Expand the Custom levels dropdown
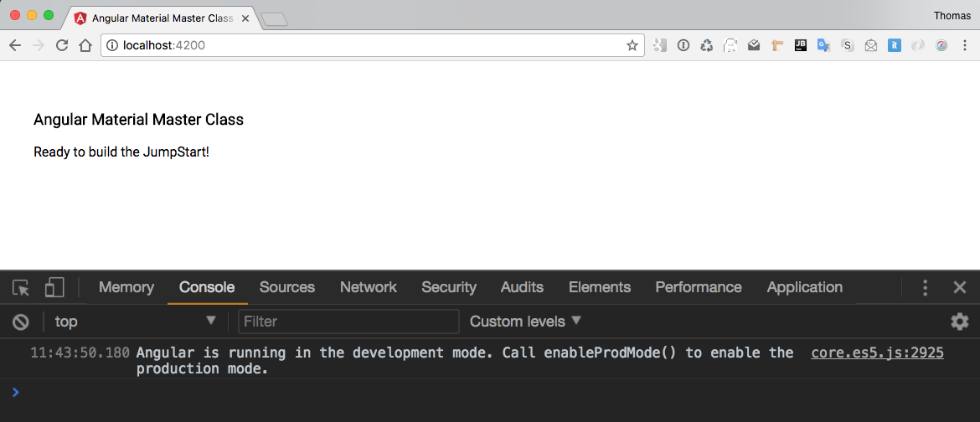 (525, 322)
